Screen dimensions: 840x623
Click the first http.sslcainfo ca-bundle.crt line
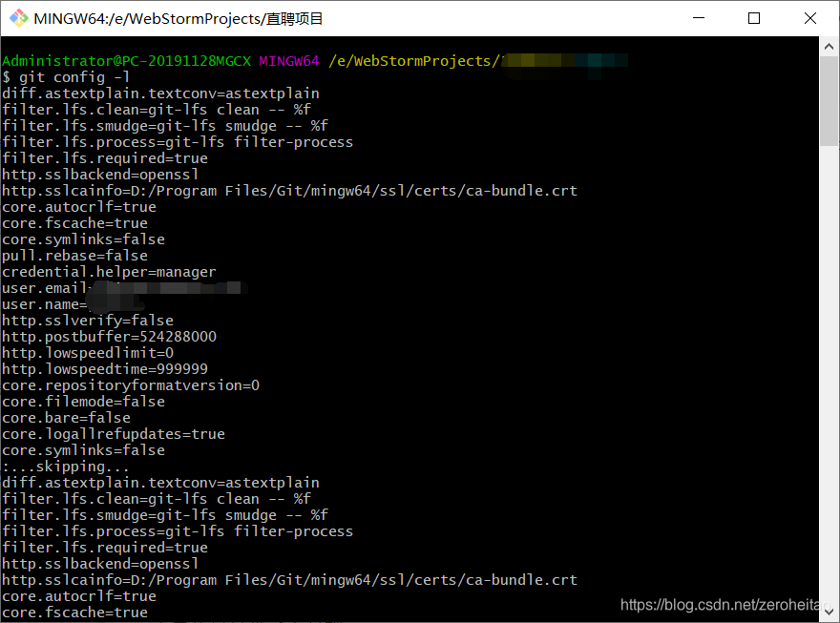click(290, 191)
